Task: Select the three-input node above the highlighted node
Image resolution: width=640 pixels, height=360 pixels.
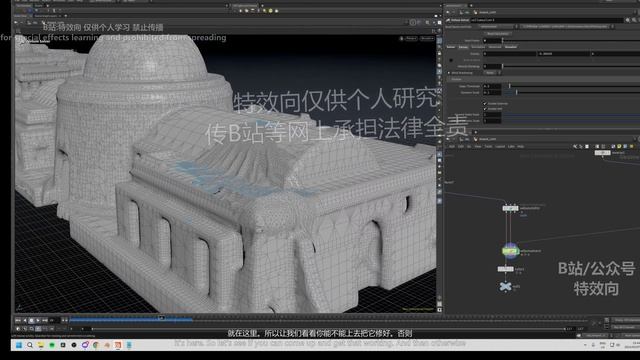Action: point(510,208)
